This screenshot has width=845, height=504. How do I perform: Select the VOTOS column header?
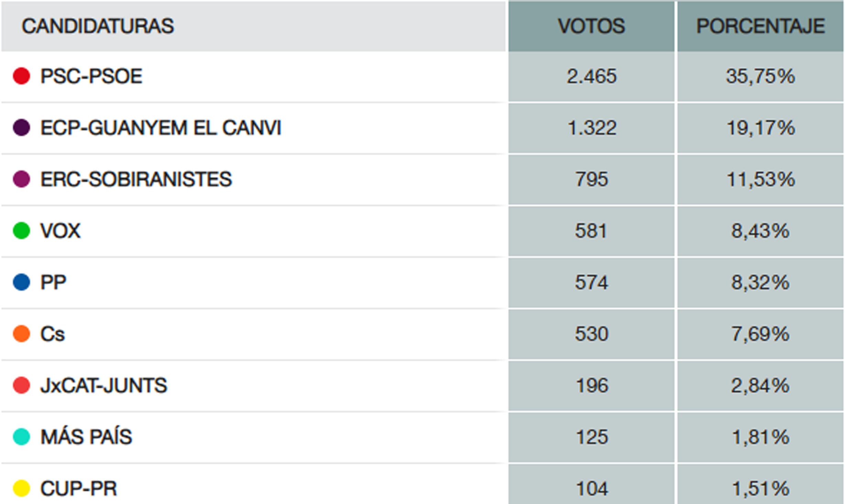point(591,26)
